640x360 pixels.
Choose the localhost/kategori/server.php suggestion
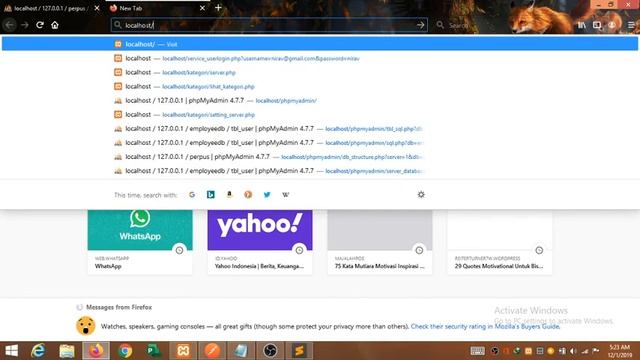click(x=320, y=72)
